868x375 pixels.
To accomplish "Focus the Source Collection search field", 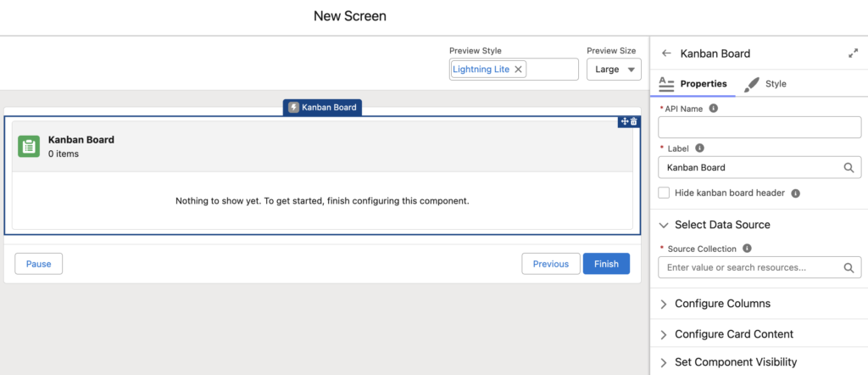I will 759,267.
